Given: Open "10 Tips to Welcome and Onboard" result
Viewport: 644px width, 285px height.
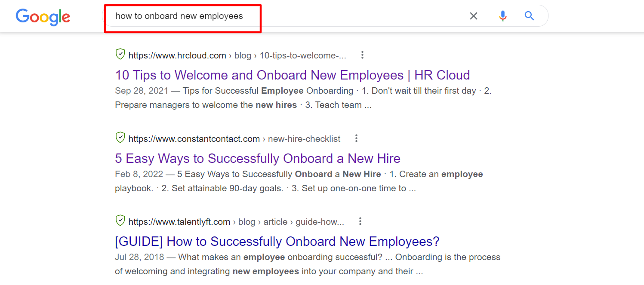Looking at the screenshot, I should [292, 75].
